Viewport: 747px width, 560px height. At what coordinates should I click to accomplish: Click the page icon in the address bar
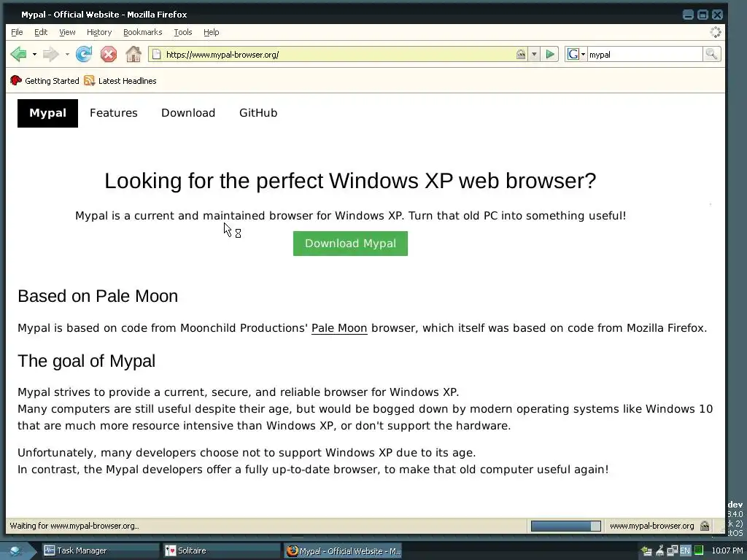(157, 54)
